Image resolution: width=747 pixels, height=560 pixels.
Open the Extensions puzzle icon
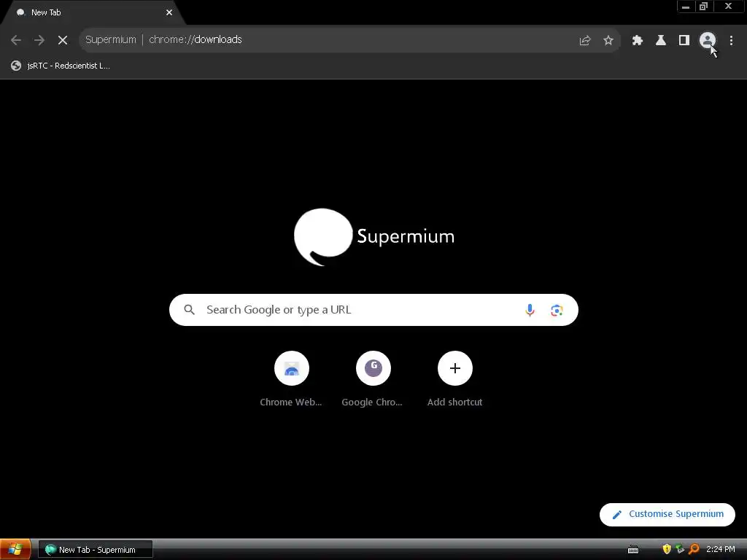(638, 40)
